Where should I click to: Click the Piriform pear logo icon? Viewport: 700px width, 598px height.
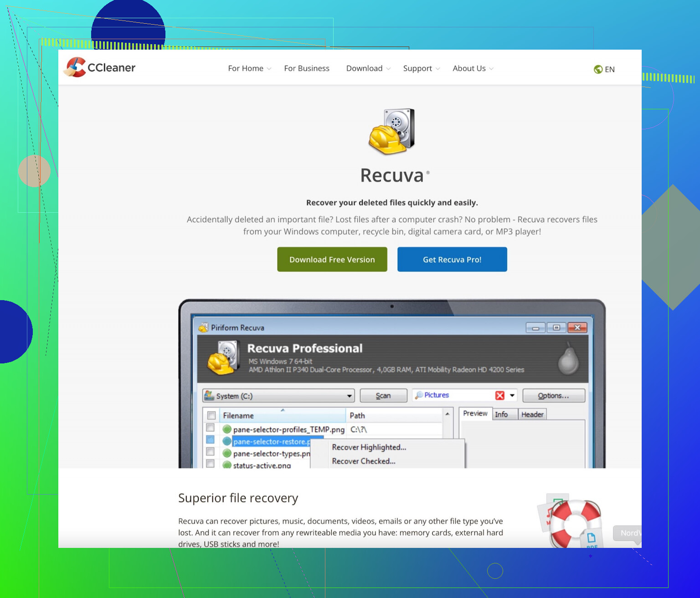point(568,359)
